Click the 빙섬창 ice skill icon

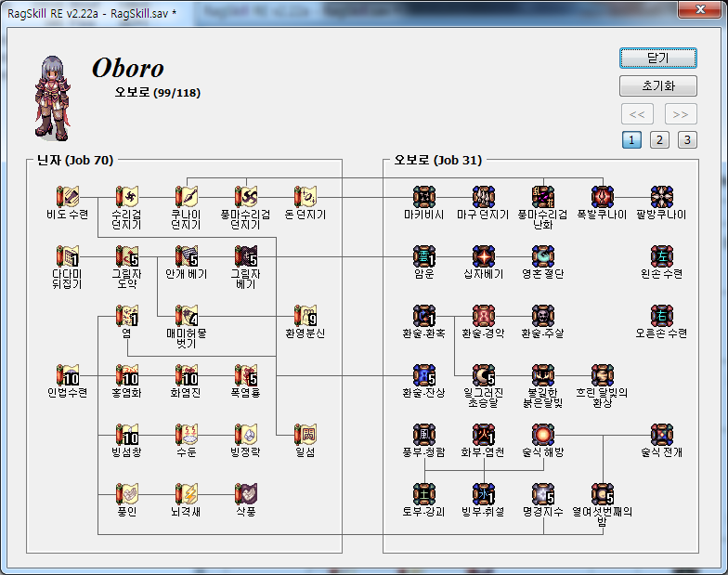[x=127, y=434]
